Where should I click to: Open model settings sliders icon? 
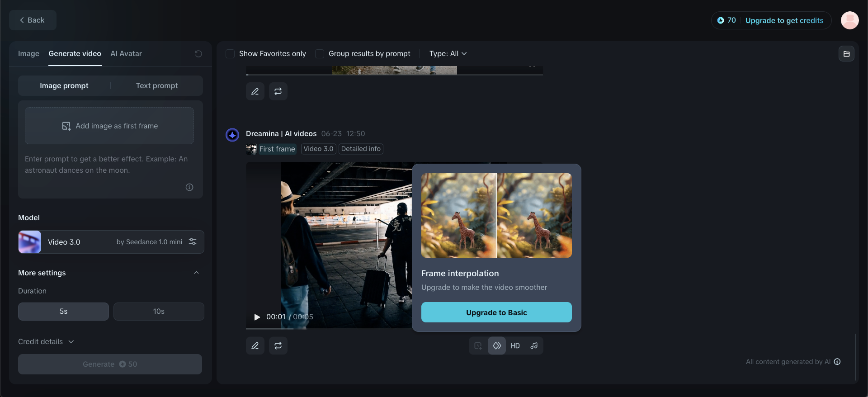pyautogui.click(x=193, y=242)
